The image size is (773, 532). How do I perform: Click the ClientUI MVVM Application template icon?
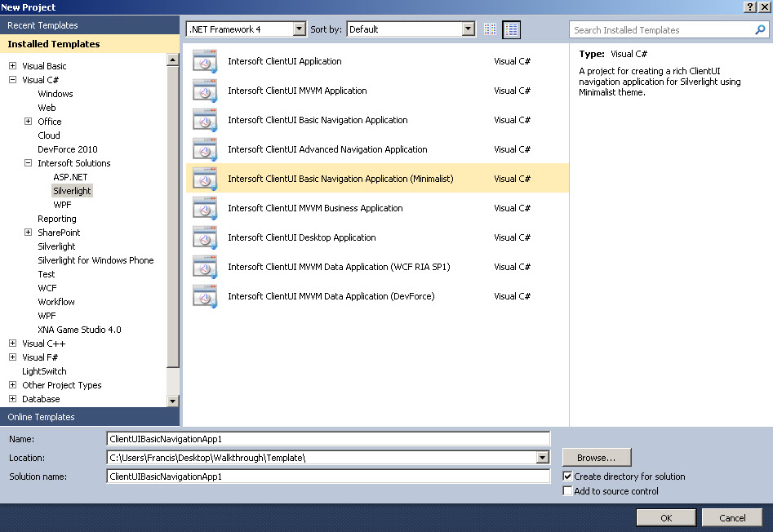click(x=205, y=91)
